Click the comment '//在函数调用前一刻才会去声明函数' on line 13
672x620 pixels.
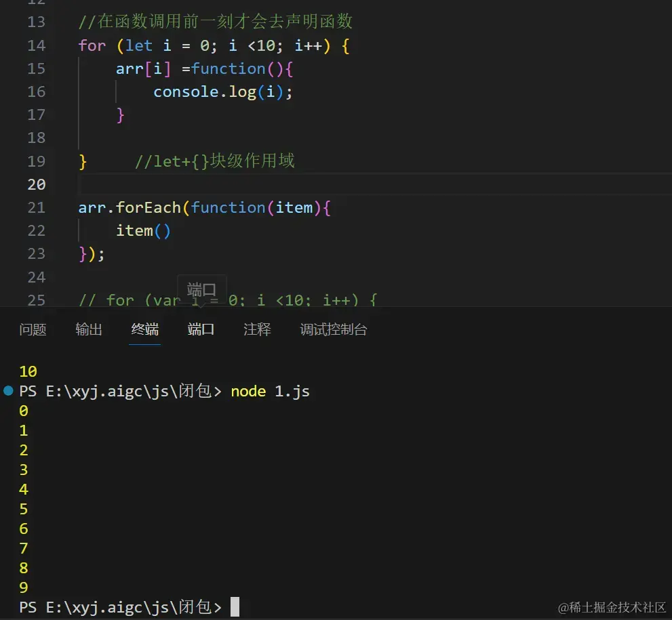click(x=216, y=22)
